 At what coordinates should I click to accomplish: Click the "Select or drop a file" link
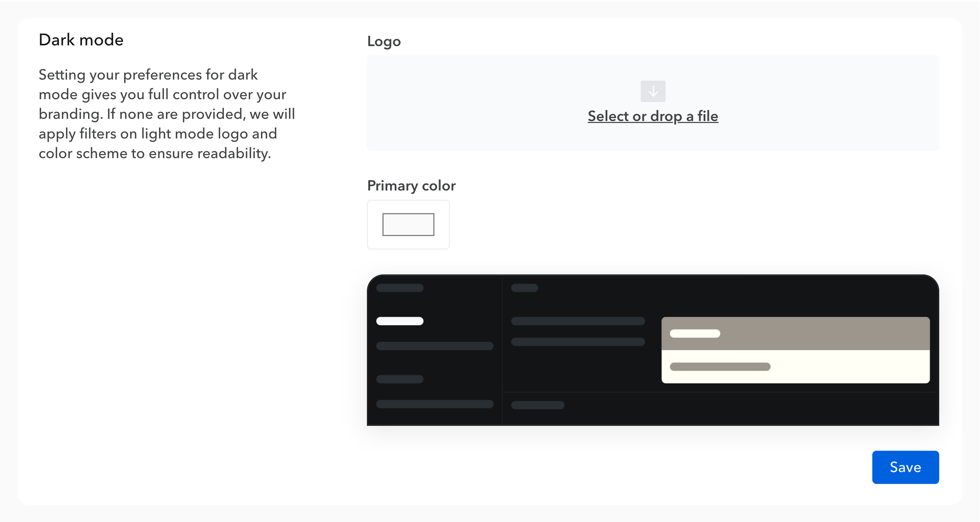pyautogui.click(x=653, y=116)
